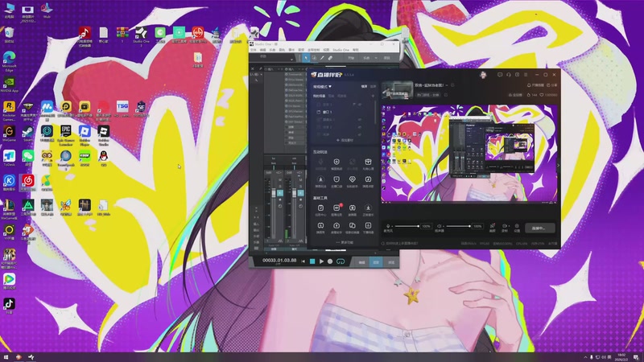The width and height of the screenshot is (644, 362).
Task: Open the 文件 menu in Studio One
Action: pyautogui.click(x=254, y=50)
